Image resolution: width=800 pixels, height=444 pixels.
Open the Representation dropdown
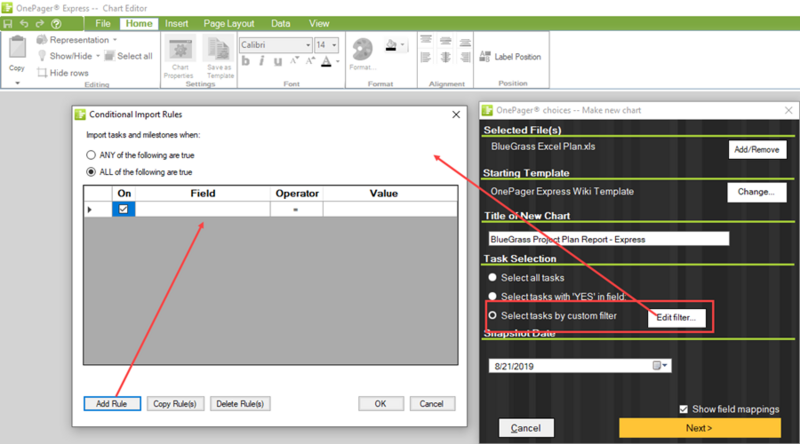pos(115,40)
